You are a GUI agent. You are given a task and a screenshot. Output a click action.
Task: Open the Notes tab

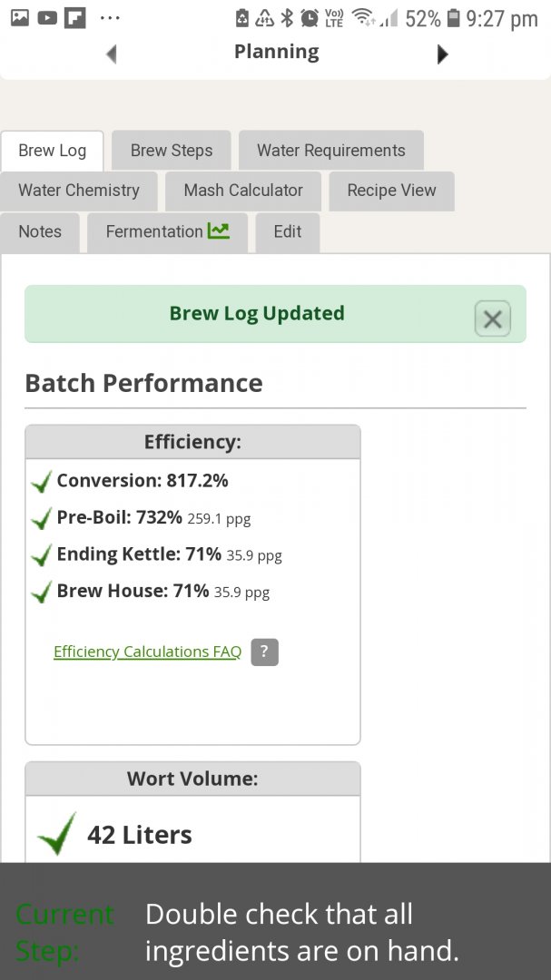[40, 231]
